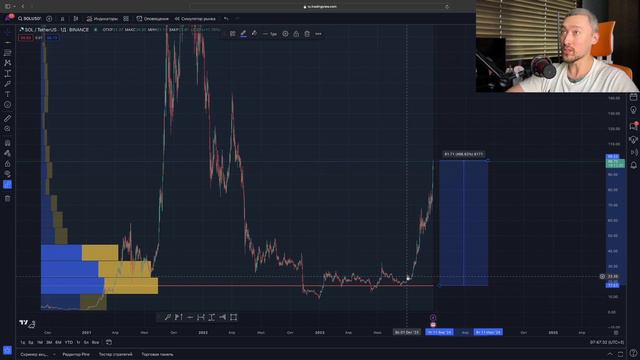Open the SOLUSDT symbol search
This screenshot has height=360, width=640.
29,19
